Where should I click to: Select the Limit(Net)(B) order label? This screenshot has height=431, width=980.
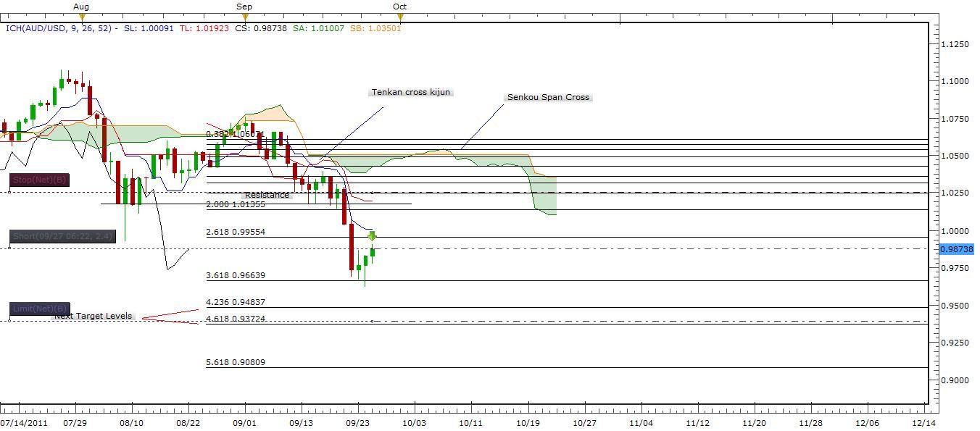pos(40,309)
